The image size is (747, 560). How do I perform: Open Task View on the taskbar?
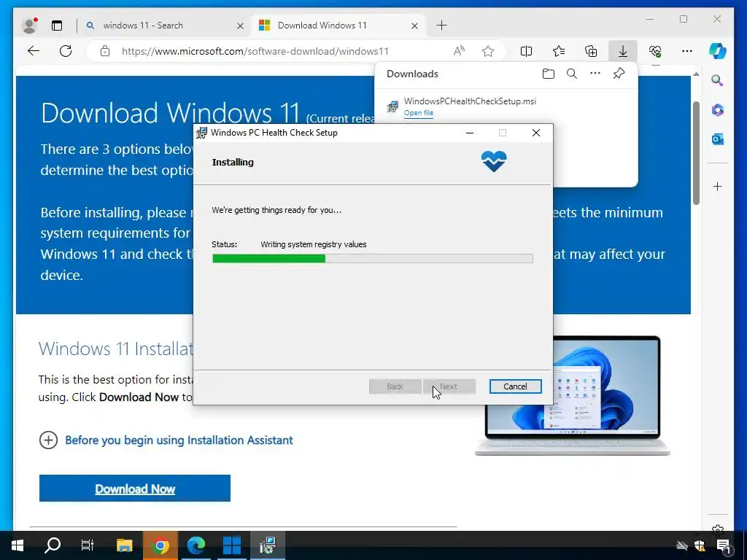[88, 545]
